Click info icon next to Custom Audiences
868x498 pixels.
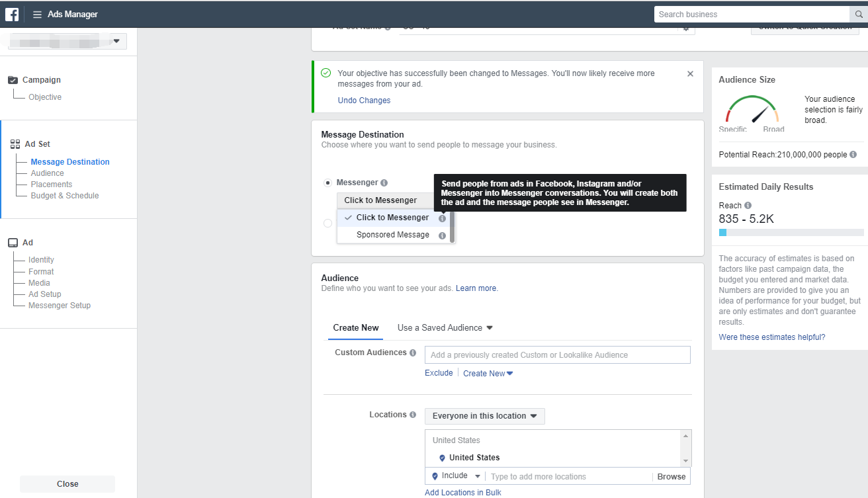point(413,353)
